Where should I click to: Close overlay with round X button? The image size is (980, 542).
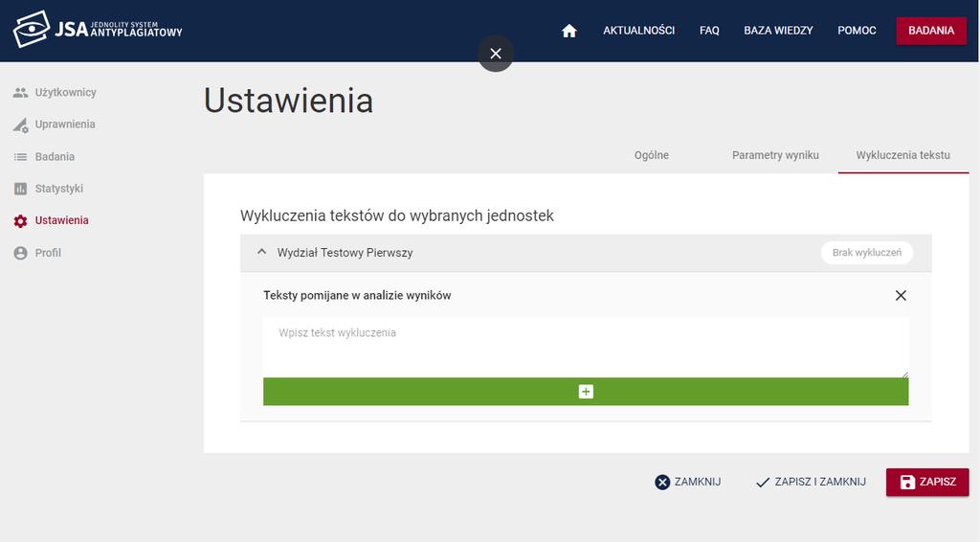tap(496, 54)
